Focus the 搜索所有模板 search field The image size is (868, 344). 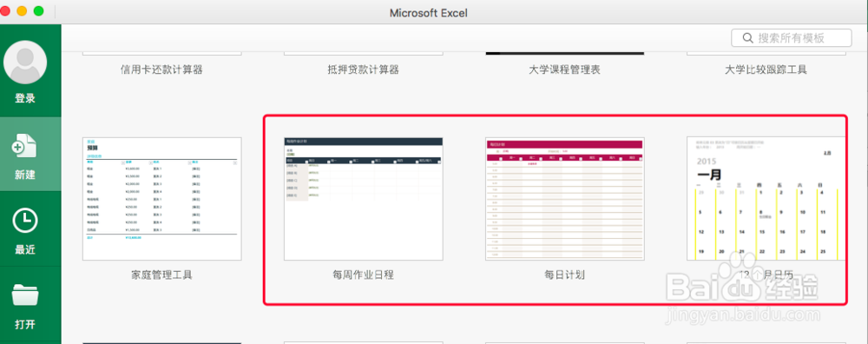pyautogui.click(x=791, y=37)
